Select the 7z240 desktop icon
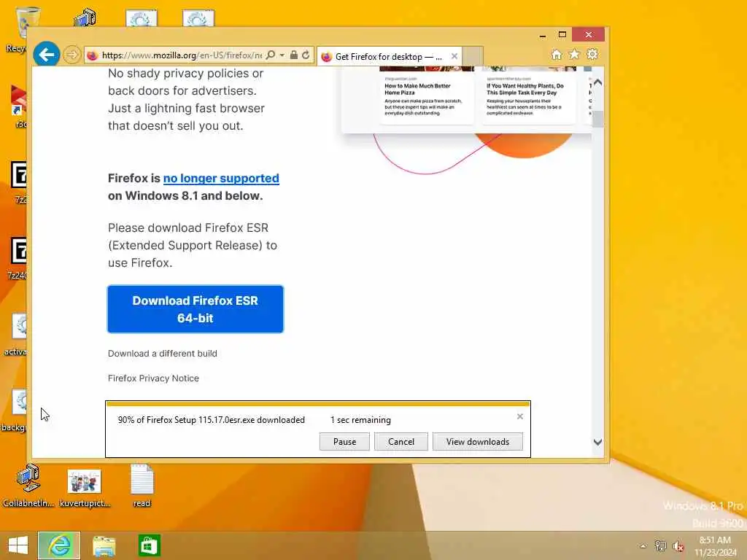 coord(18,259)
